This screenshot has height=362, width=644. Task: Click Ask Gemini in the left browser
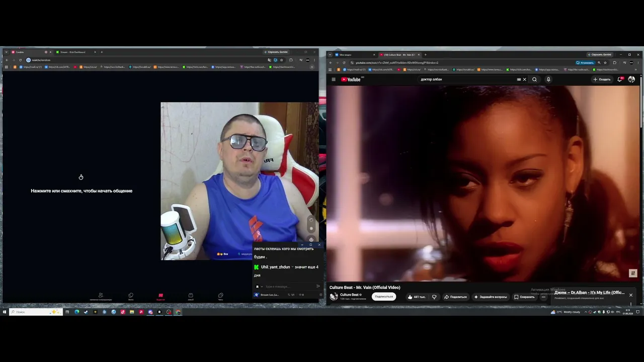point(276,52)
